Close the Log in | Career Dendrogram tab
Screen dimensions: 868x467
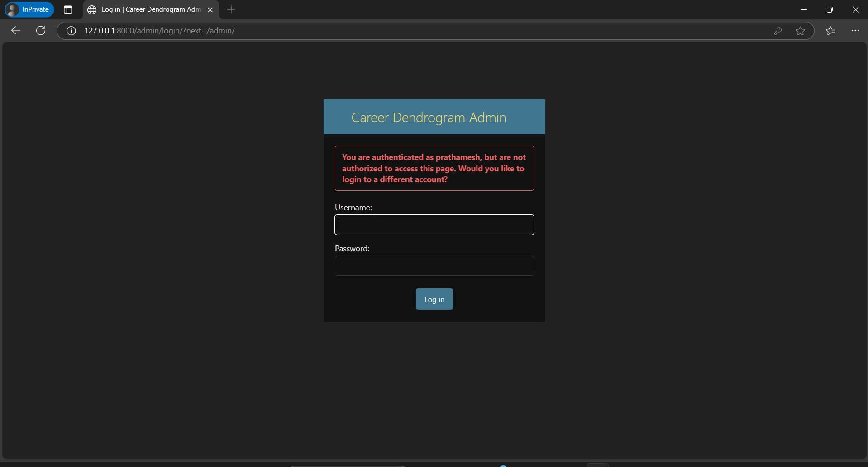(x=210, y=9)
